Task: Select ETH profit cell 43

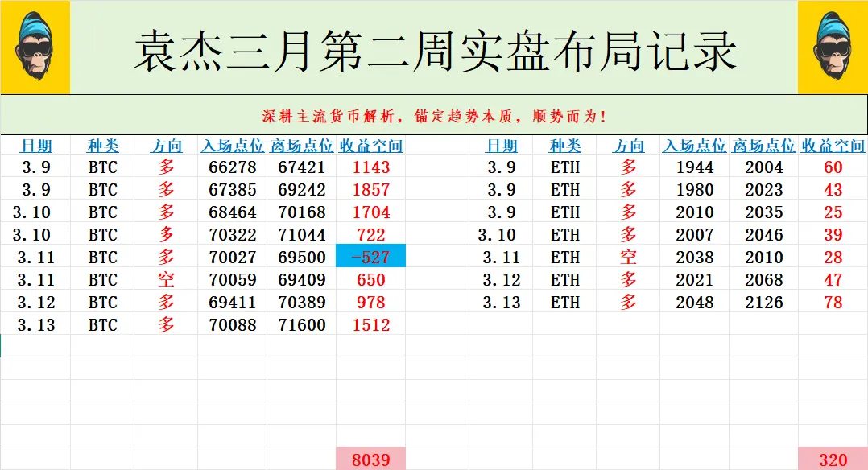Action: click(833, 190)
